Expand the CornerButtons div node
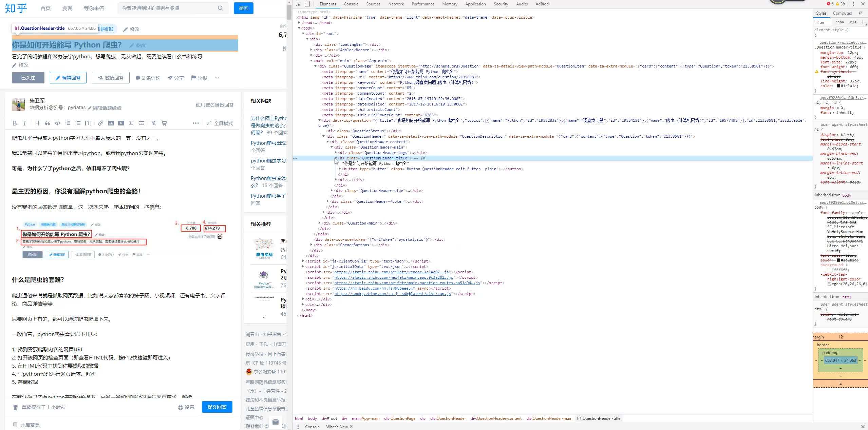The width and height of the screenshot is (868, 430). click(312, 245)
